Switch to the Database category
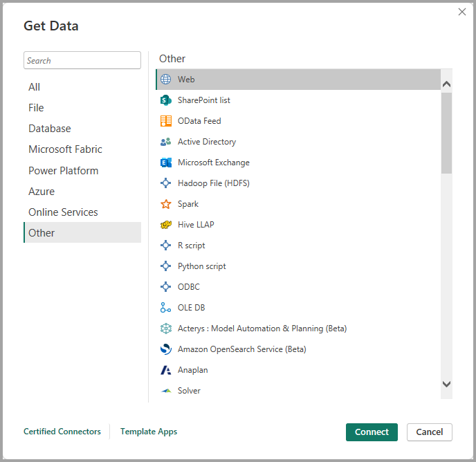 (50, 129)
